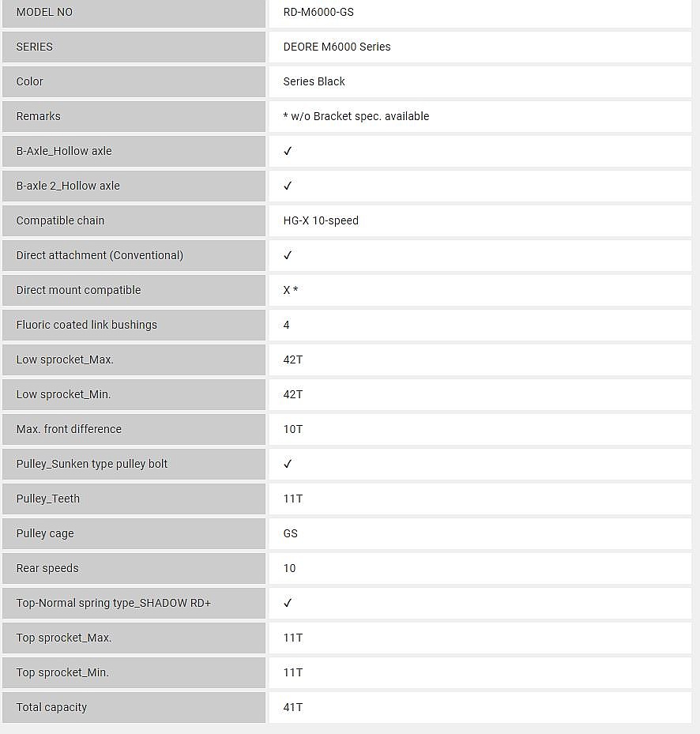Click the GS pulley cage value
700x734 pixels.
291,533
